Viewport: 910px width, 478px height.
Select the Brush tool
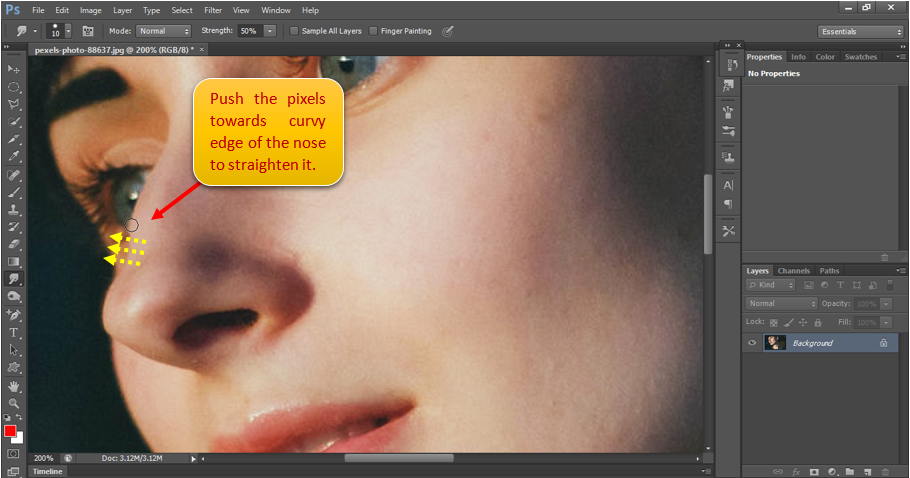click(13, 192)
